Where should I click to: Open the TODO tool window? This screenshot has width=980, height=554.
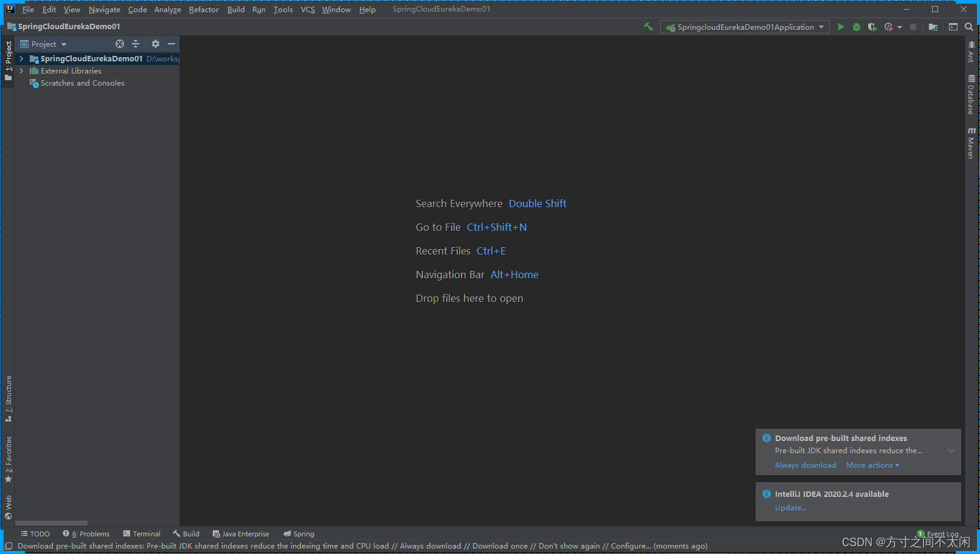tap(35, 534)
